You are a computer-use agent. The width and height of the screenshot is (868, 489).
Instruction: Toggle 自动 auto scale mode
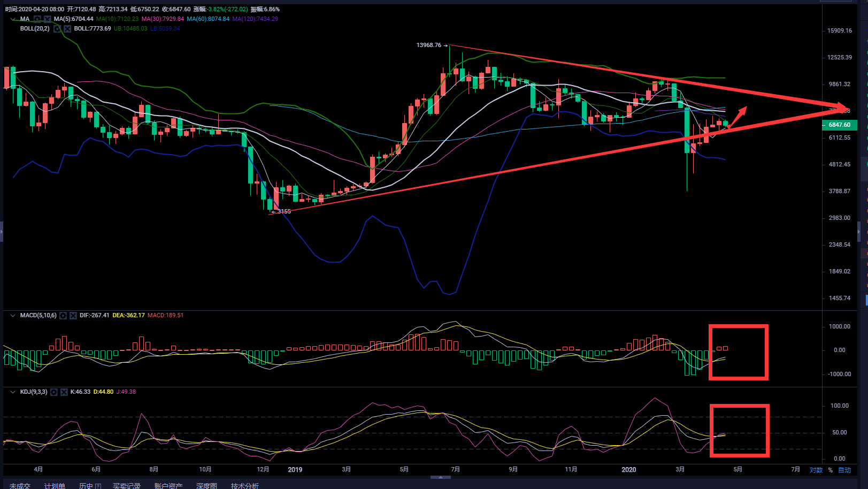844,470
